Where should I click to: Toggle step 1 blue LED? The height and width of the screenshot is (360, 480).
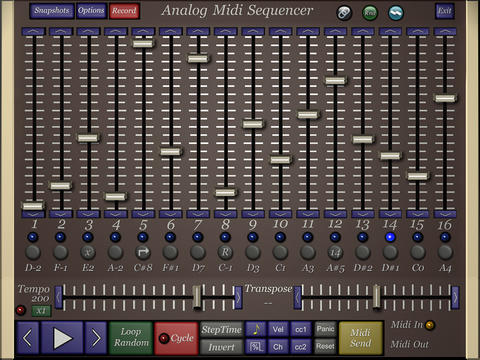pos(33,237)
